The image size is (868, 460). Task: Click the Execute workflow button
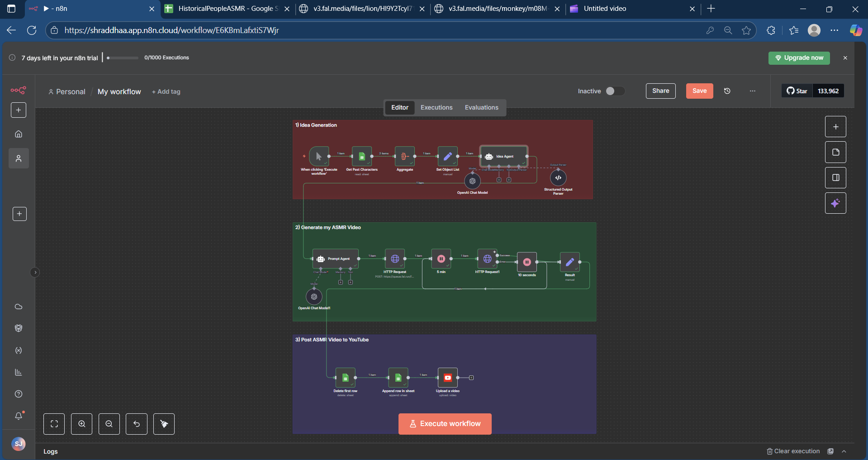click(x=445, y=424)
